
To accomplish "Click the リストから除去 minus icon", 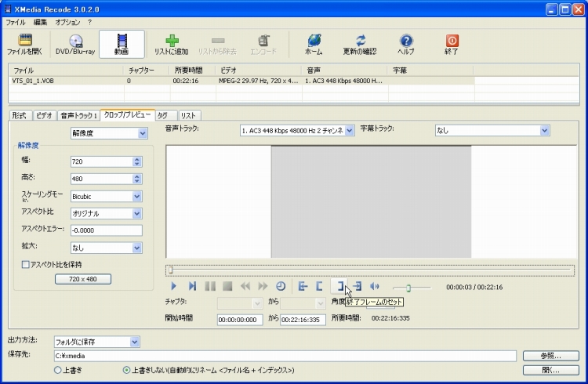I will (x=217, y=44).
